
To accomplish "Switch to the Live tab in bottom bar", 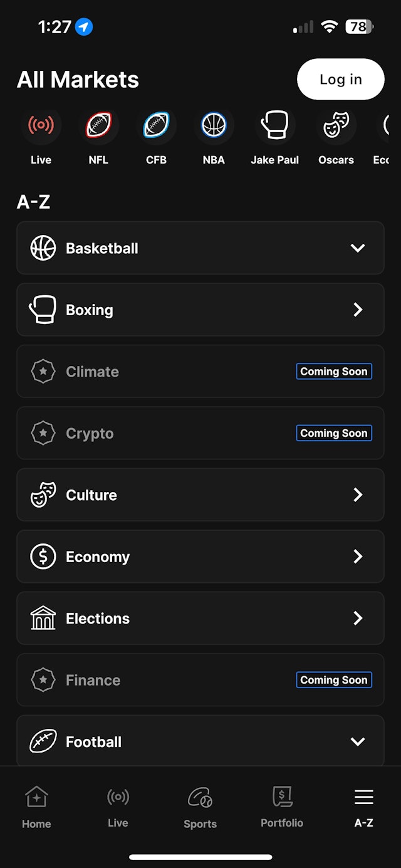I will point(118,807).
